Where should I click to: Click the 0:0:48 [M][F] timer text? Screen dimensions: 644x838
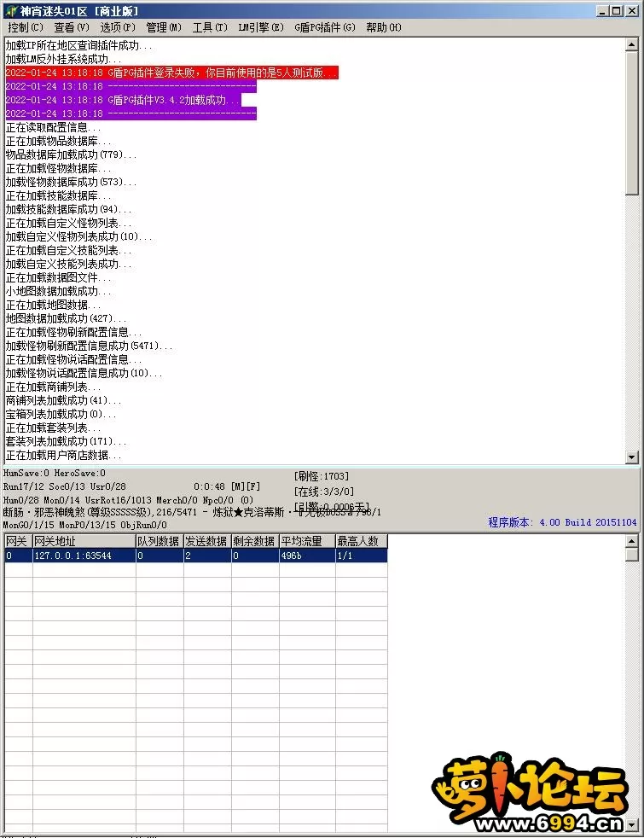coord(227,486)
